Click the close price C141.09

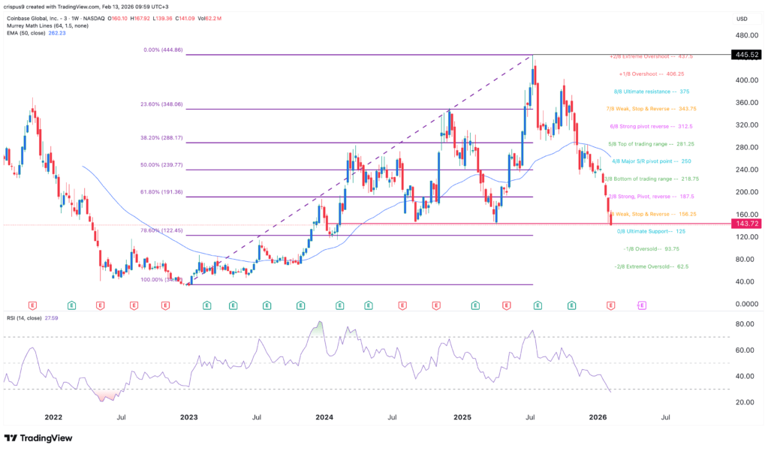184,19
